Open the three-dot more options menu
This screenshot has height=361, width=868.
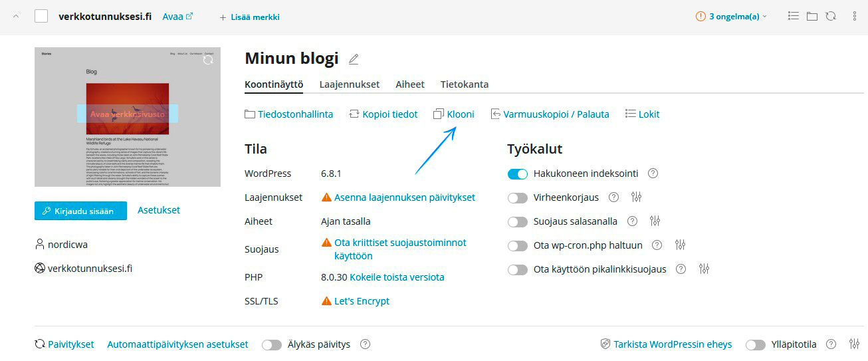click(855, 17)
